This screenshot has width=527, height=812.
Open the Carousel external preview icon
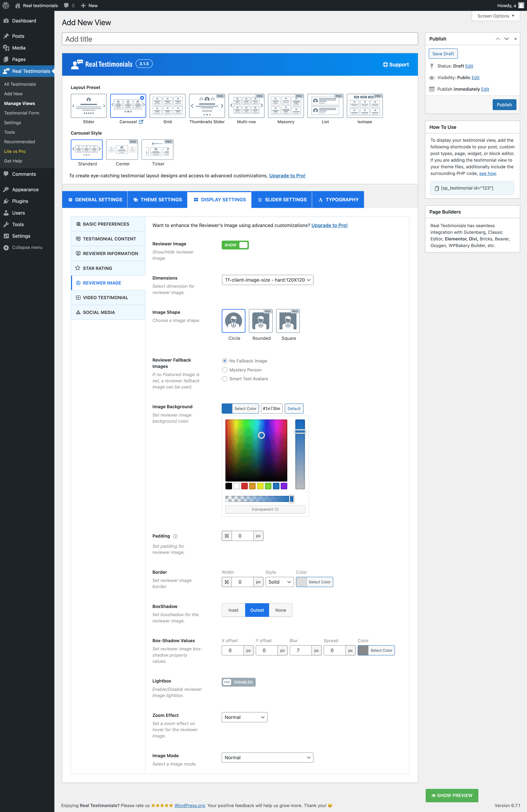tap(141, 122)
